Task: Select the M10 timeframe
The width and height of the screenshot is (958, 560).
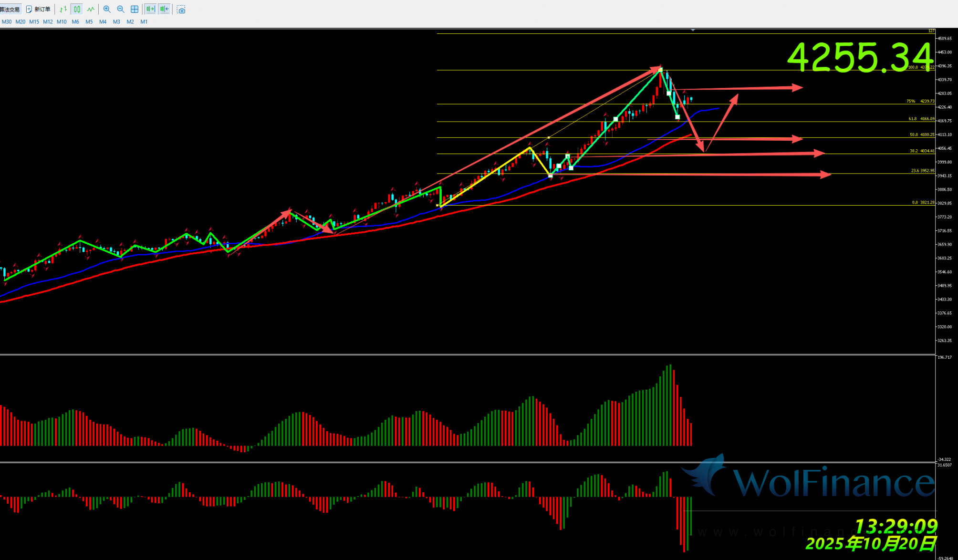Action: point(62,22)
